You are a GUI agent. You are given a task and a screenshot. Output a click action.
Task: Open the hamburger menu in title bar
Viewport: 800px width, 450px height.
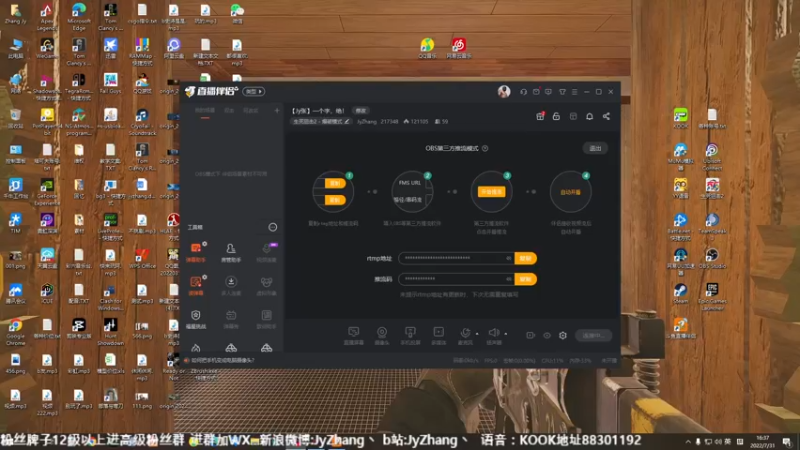(574, 92)
